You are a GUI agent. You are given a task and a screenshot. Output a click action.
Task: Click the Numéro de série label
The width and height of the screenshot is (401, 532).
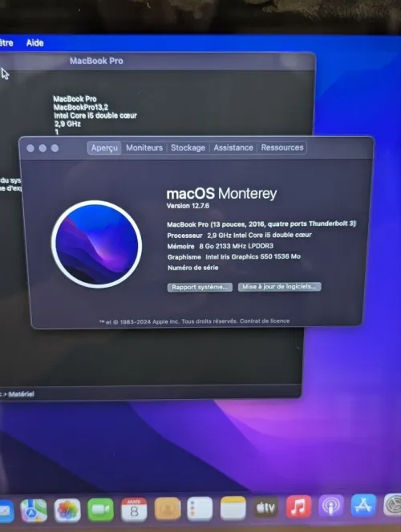click(192, 268)
